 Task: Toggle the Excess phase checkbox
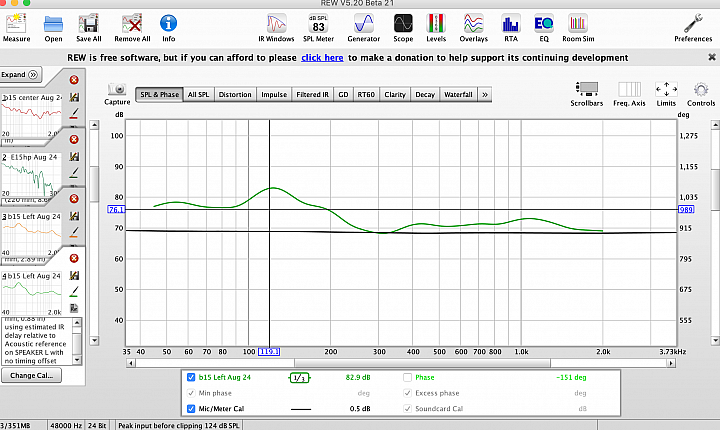click(407, 393)
